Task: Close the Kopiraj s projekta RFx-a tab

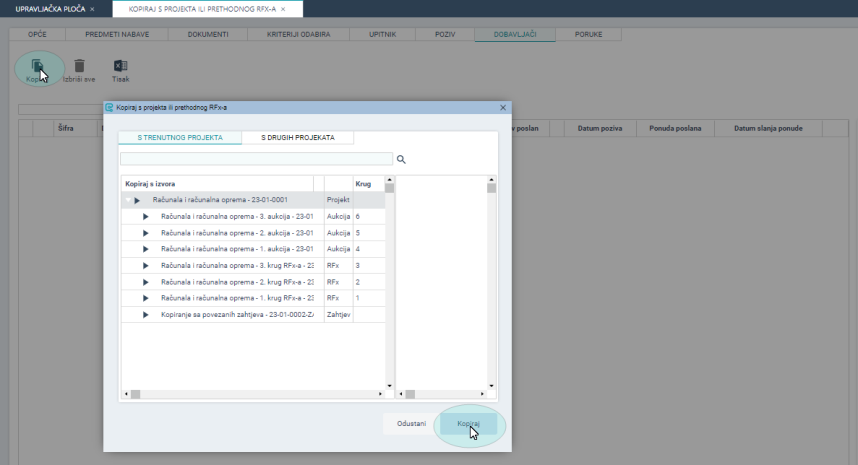Action: (283, 9)
